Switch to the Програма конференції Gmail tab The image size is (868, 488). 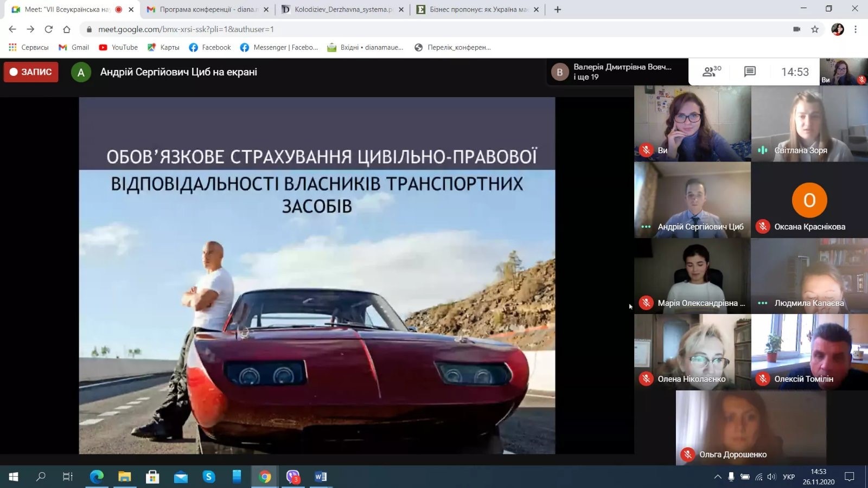point(208,9)
